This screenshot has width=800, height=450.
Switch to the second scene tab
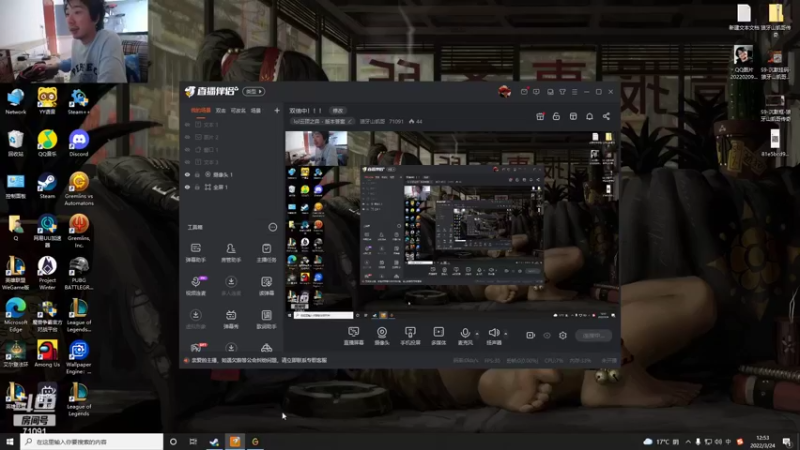click(x=220, y=110)
